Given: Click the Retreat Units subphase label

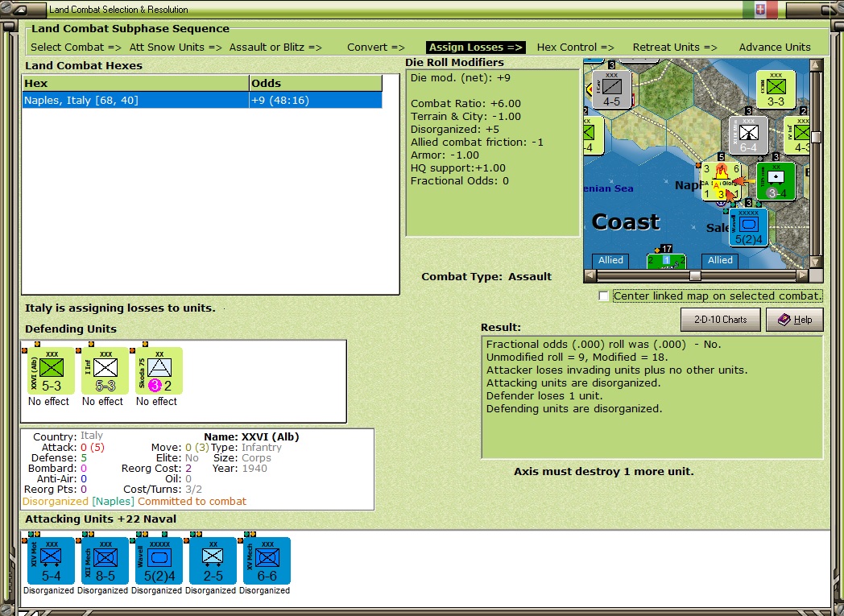Looking at the screenshot, I should (x=675, y=48).
